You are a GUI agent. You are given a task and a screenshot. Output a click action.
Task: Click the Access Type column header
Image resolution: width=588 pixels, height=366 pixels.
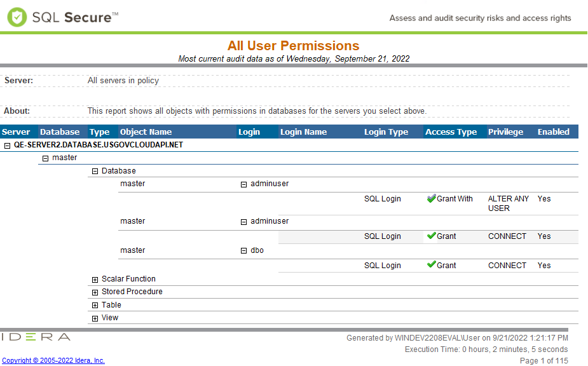(x=451, y=132)
